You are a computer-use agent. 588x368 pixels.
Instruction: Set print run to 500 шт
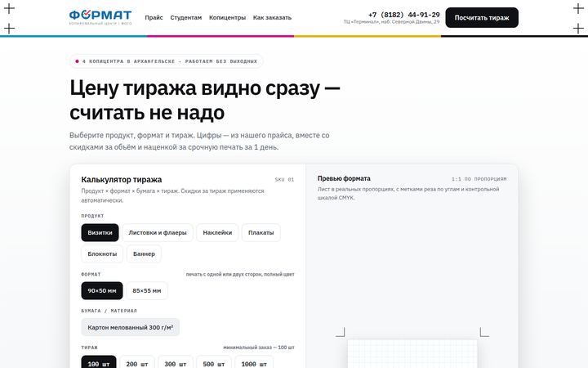pyautogui.click(x=214, y=362)
